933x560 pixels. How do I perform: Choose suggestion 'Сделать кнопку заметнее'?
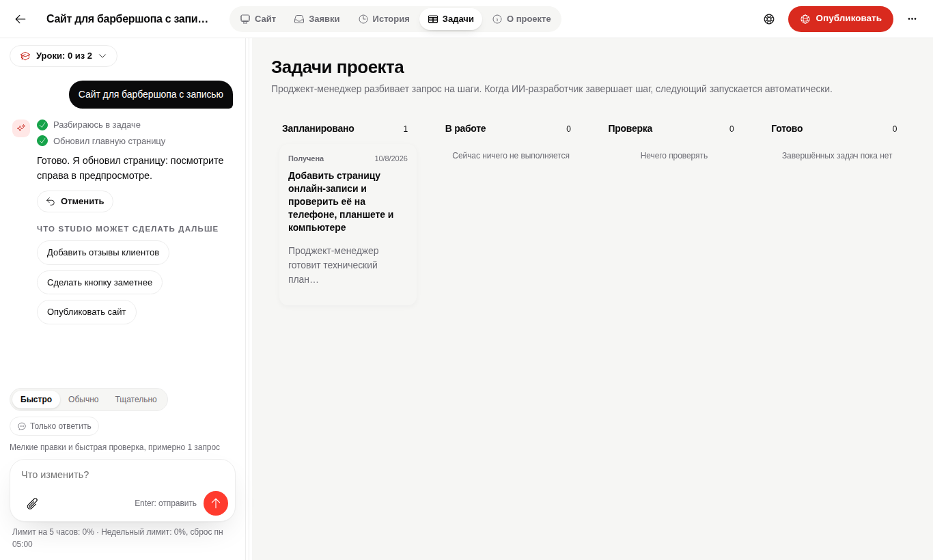click(100, 283)
